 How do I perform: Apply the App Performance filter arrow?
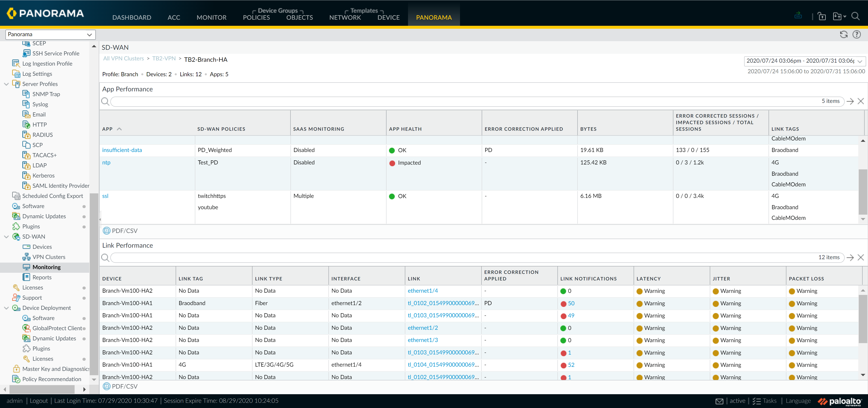click(850, 101)
